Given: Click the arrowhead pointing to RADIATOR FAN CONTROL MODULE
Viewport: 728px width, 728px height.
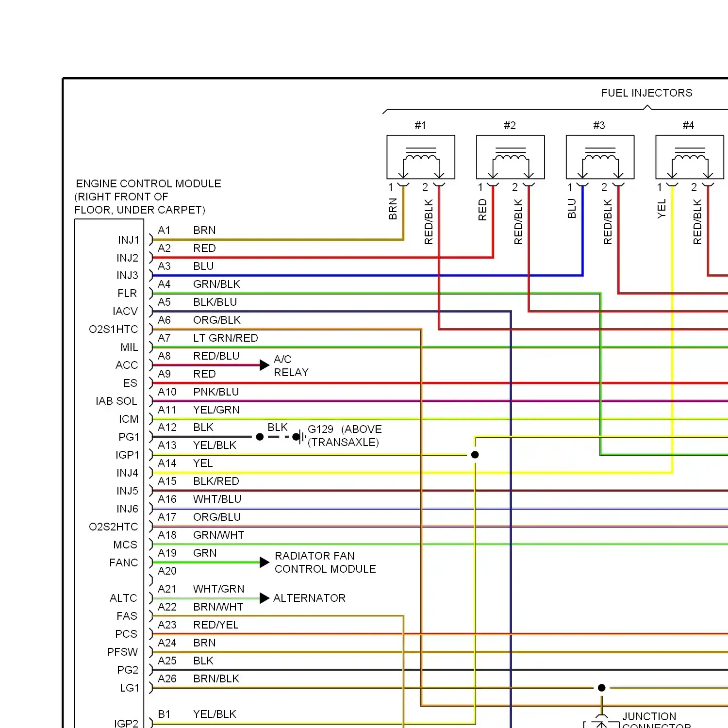Looking at the screenshot, I should [x=265, y=562].
